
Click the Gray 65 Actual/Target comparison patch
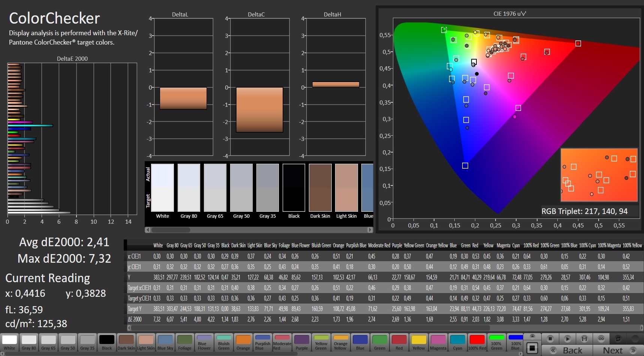(x=215, y=188)
